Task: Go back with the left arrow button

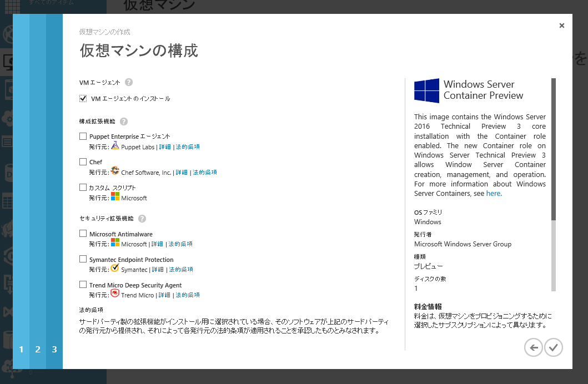Action: [x=533, y=348]
